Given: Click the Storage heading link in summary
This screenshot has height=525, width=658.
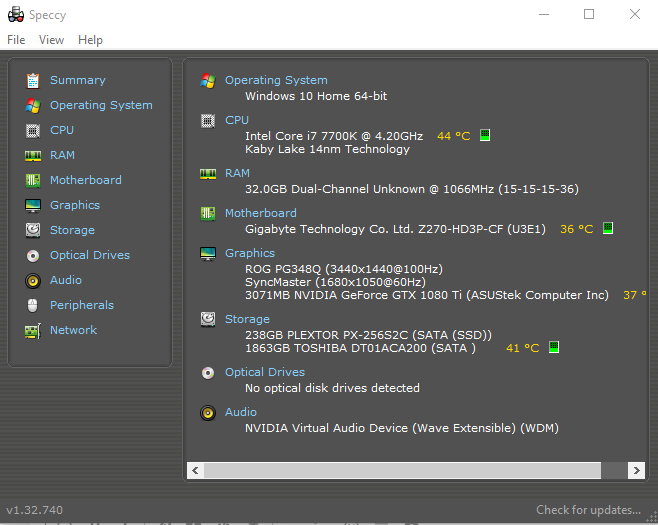Looking at the screenshot, I should point(247,319).
